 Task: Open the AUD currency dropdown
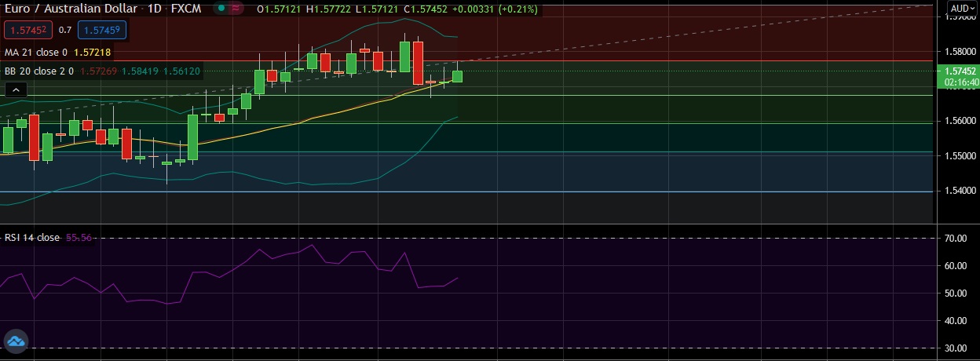tap(962, 9)
